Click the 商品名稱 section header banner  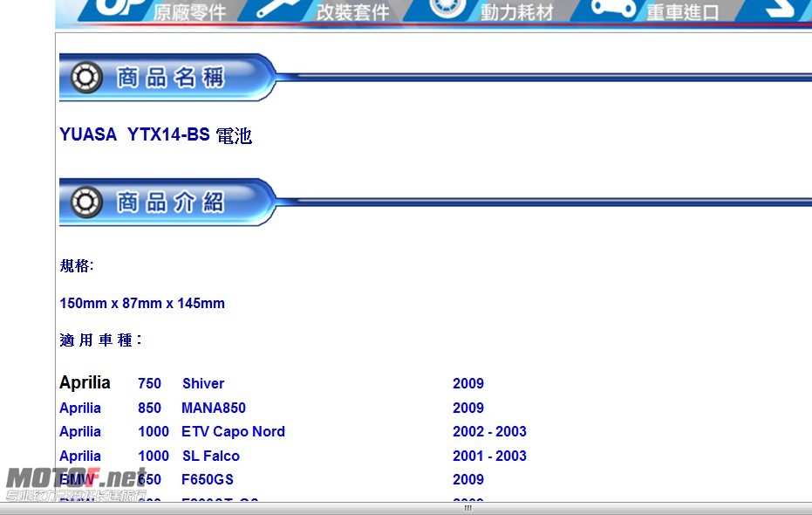168,77
